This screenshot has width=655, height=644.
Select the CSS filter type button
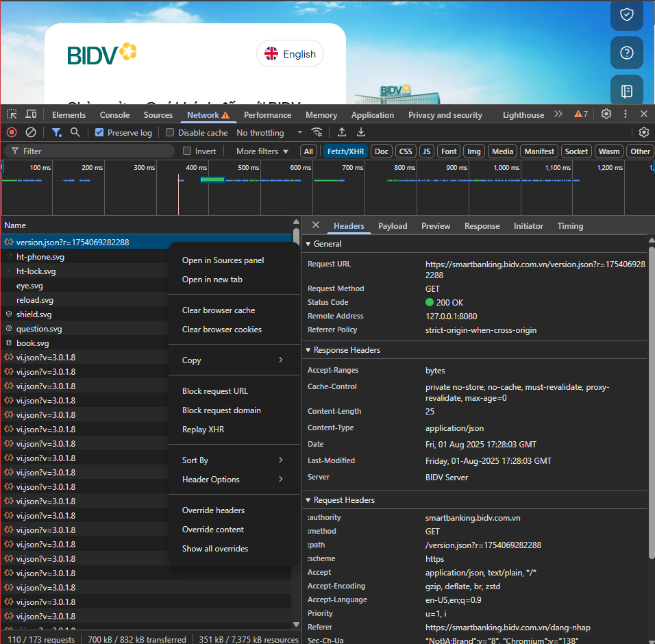click(406, 151)
